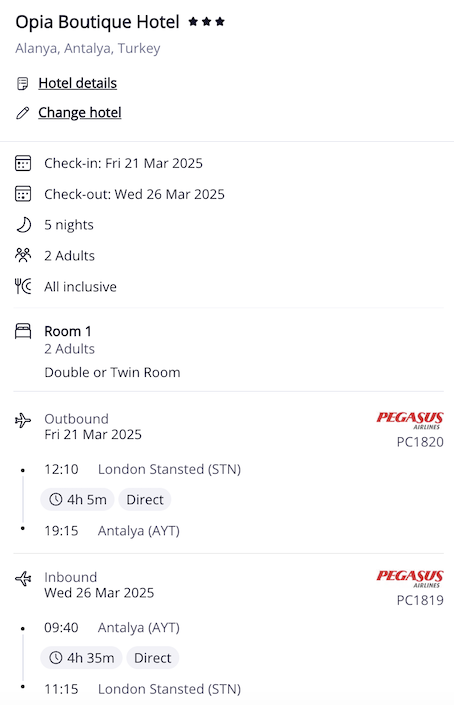Screen dimensions: 454x705
Task: Click the Opia Boutique Hotel title
Action: 97,22
